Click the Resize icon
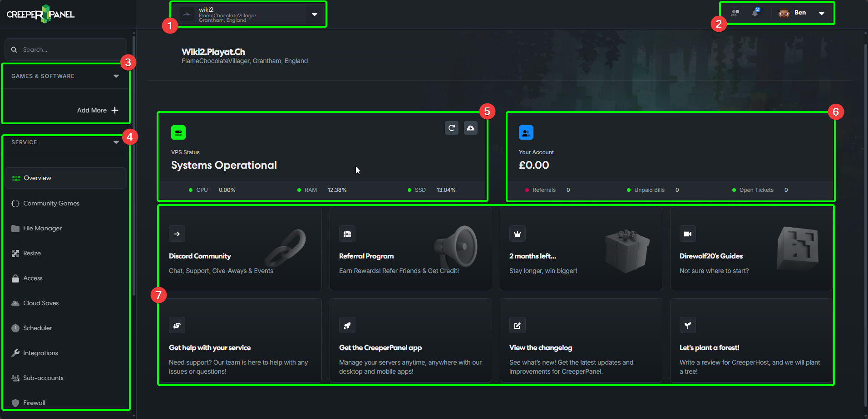868x419 pixels. 15,253
